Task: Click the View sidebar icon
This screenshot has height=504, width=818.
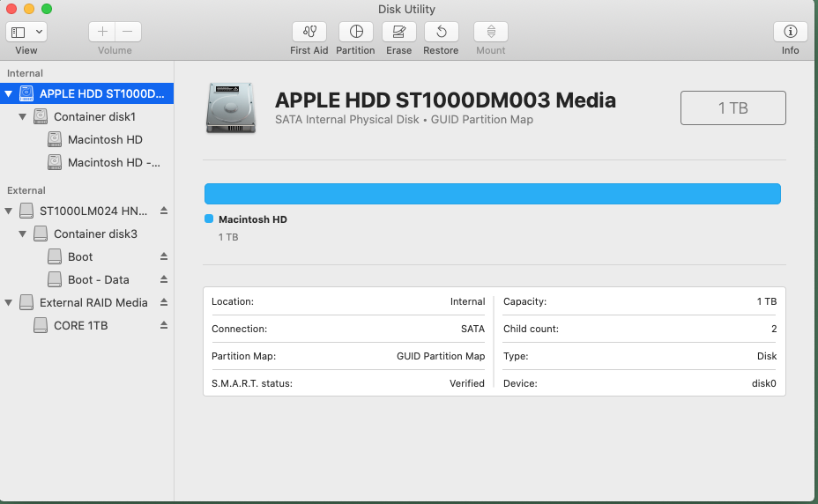Action: click(x=19, y=33)
